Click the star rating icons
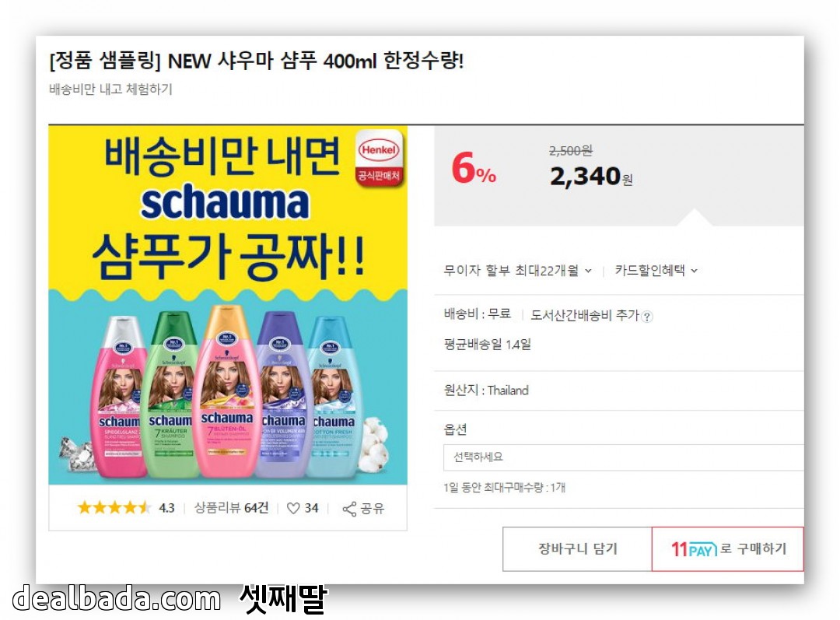 (114, 507)
